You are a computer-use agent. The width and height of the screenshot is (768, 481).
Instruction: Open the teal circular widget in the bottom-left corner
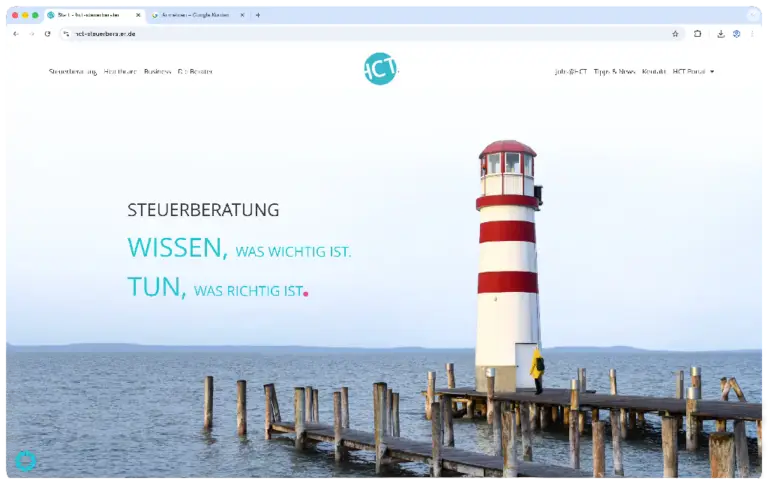point(25,460)
